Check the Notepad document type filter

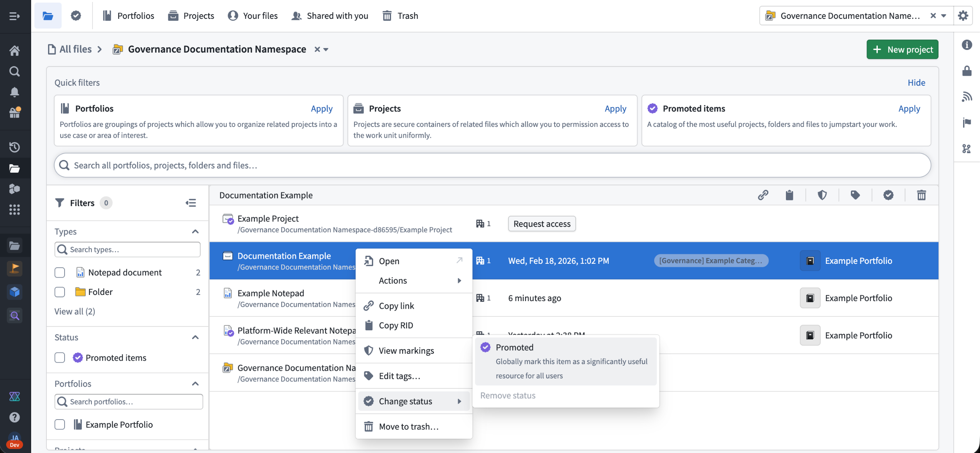(x=60, y=272)
